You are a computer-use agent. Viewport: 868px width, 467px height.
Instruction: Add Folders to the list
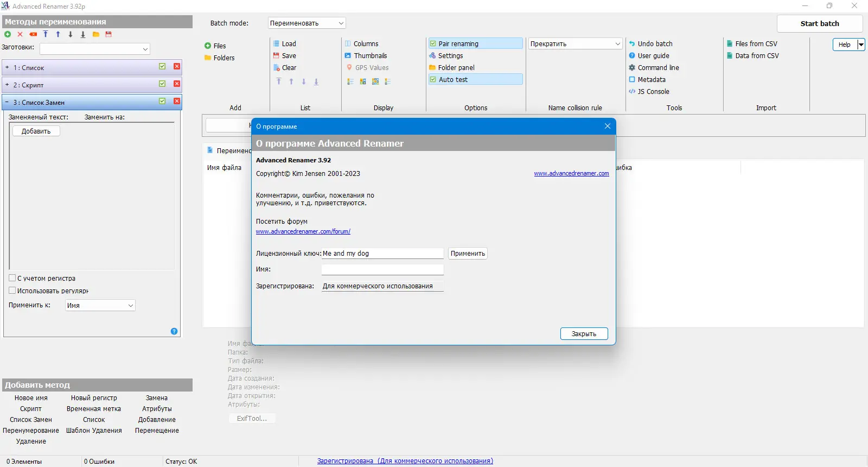pyautogui.click(x=219, y=58)
